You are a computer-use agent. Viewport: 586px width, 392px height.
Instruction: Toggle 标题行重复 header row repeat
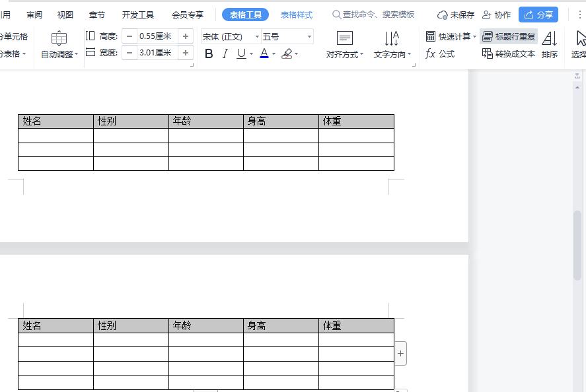coord(509,36)
